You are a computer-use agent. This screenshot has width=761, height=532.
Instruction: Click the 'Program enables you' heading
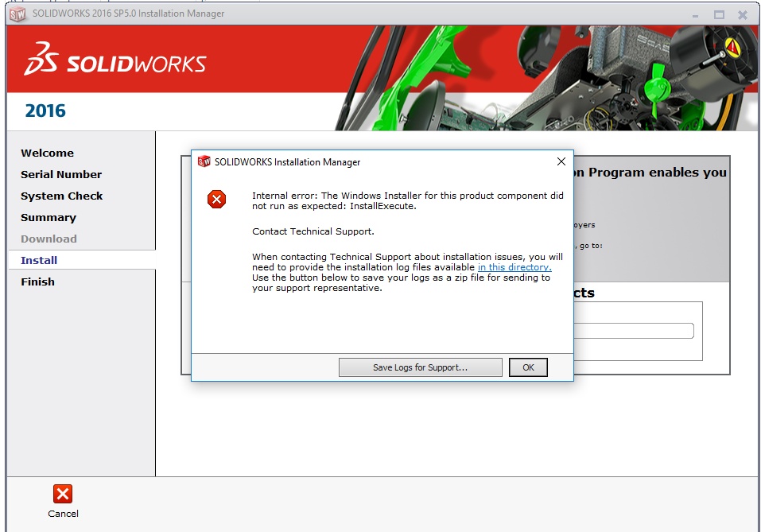[657, 173]
